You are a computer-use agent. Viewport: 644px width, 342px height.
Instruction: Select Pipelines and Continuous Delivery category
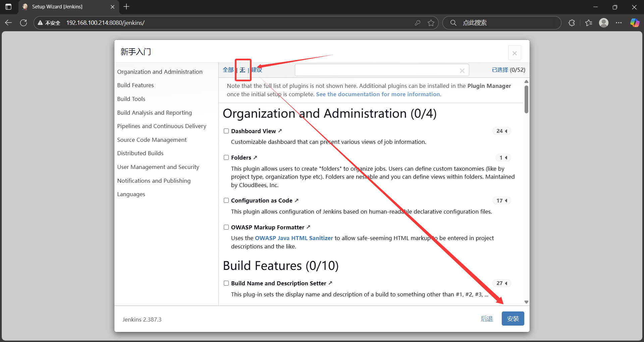coord(162,126)
